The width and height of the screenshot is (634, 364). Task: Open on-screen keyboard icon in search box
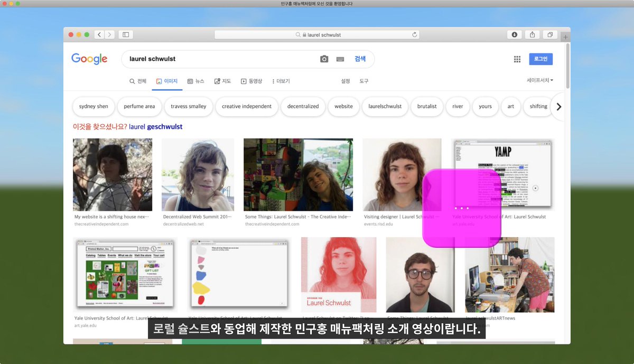pyautogui.click(x=340, y=59)
